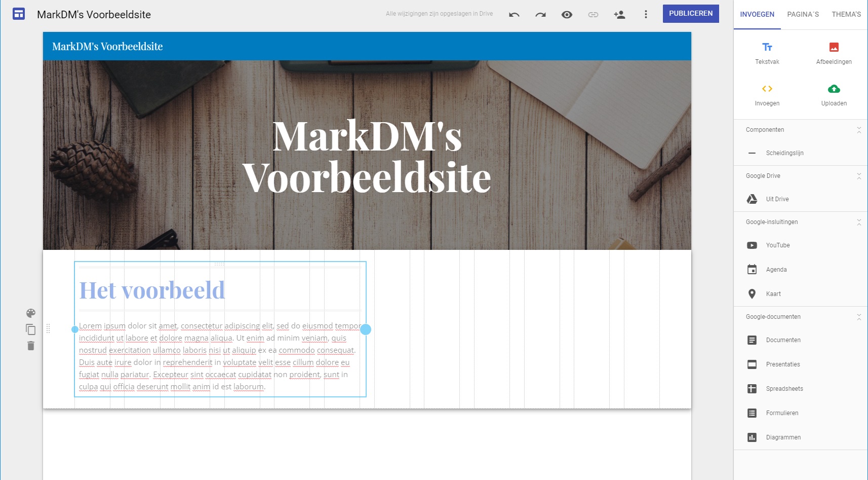The width and height of the screenshot is (868, 480).
Task: Insert Afbeeldingen from the panel
Action: (x=834, y=53)
